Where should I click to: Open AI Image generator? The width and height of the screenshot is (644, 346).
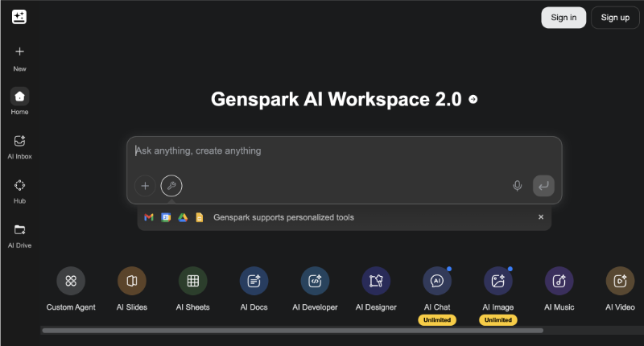click(x=497, y=289)
